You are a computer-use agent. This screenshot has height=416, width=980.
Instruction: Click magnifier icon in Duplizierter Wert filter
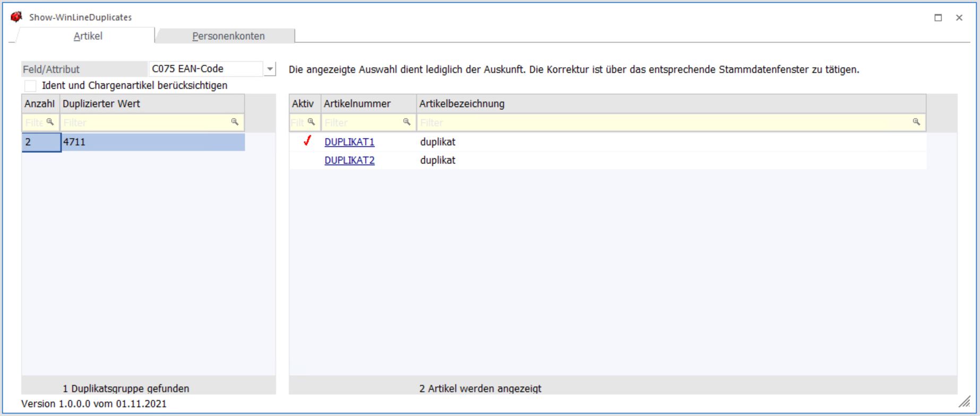(x=235, y=122)
